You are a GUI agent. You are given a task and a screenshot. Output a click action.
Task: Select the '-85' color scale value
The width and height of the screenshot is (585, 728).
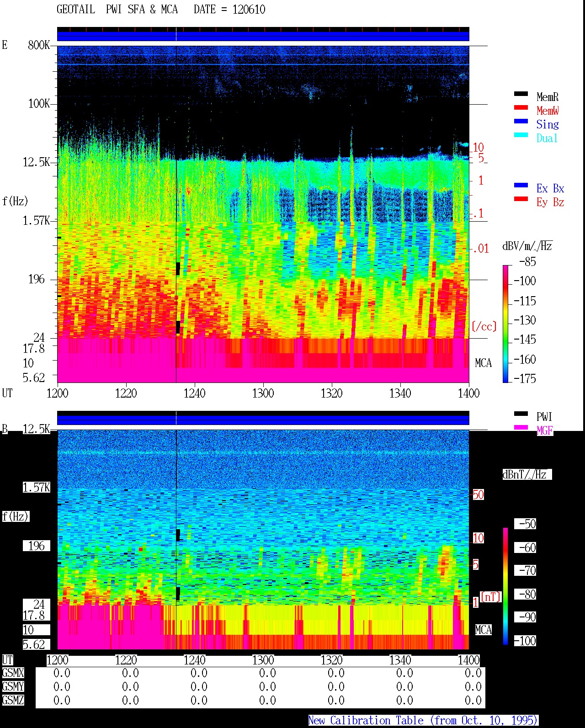(x=527, y=262)
